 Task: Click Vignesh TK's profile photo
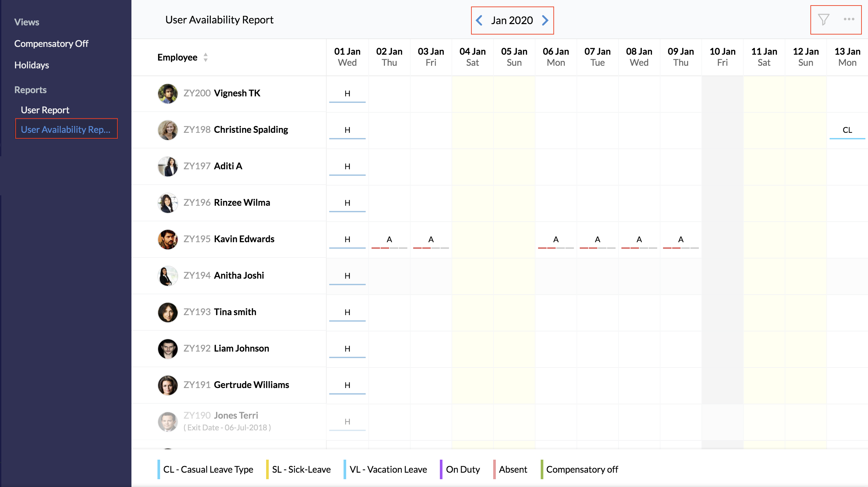[x=168, y=93]
